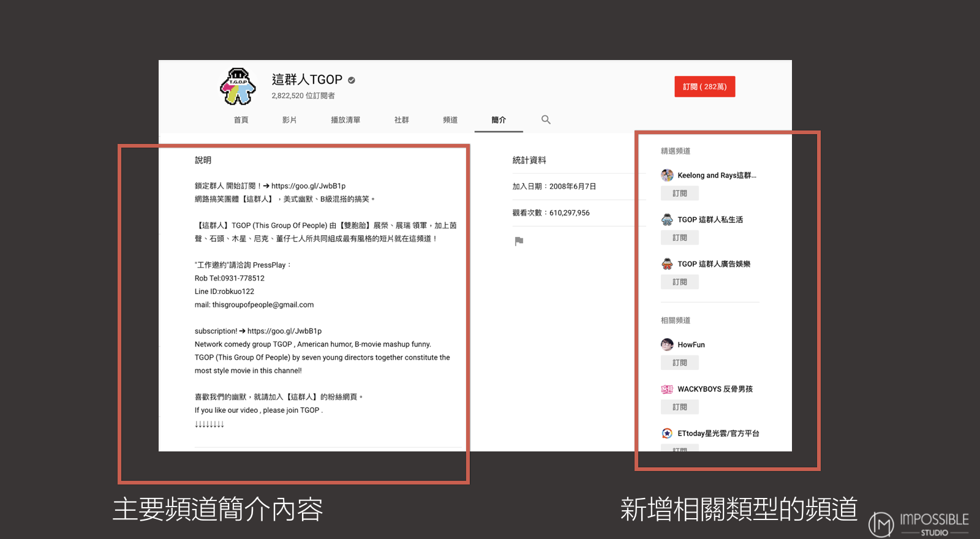980x539 pixels.
Task: Click the 這群人TGOP channel avatar
Action: (238, 86)
